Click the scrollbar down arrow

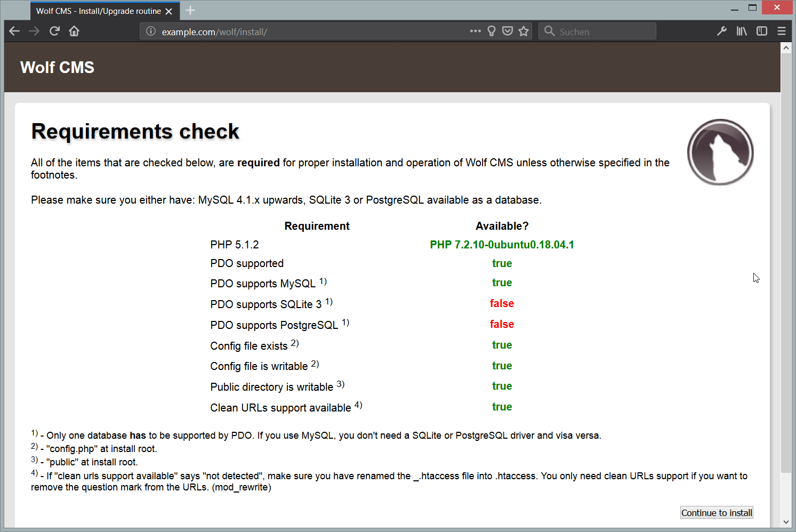786,522
